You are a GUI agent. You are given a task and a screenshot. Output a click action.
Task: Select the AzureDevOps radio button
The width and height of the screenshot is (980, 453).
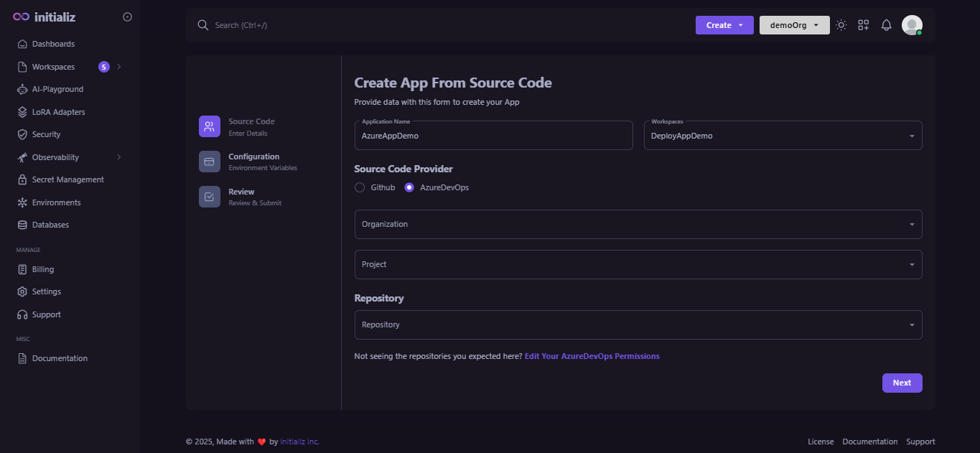point(409,187)
